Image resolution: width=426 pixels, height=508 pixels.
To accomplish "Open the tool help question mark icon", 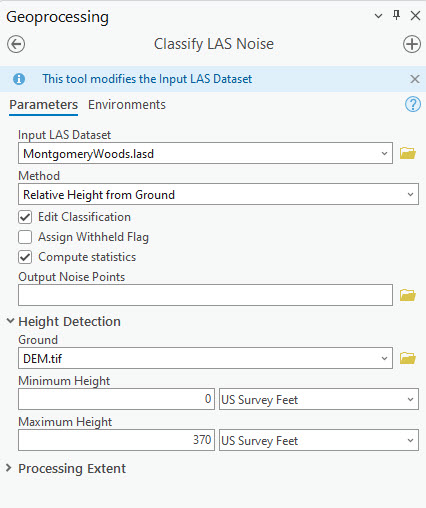I will pos(413,104).
